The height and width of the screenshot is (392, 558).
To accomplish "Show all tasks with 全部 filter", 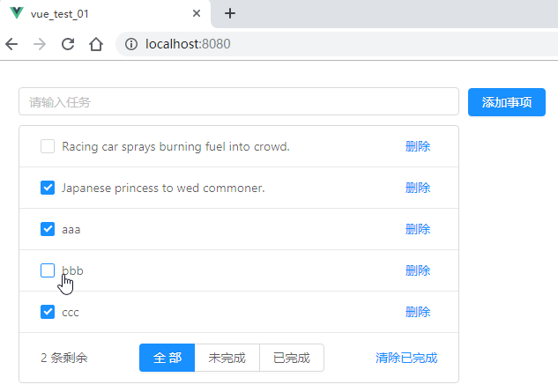I will (x=167, y=358).
